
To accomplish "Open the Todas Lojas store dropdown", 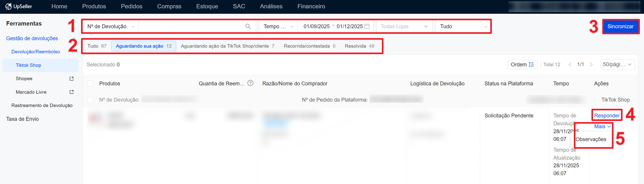I will pos(404,26).
